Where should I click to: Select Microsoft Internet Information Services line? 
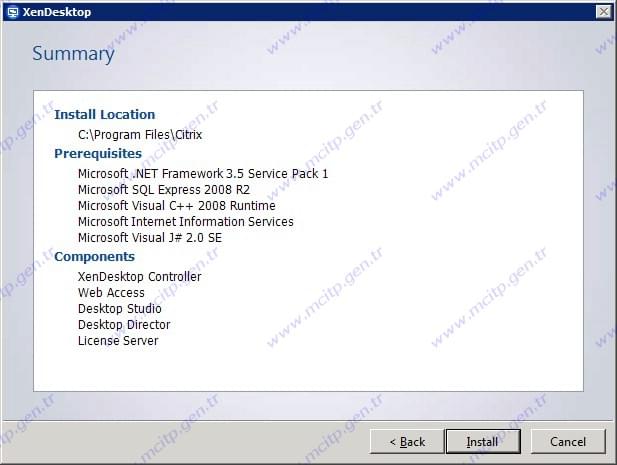186,222
